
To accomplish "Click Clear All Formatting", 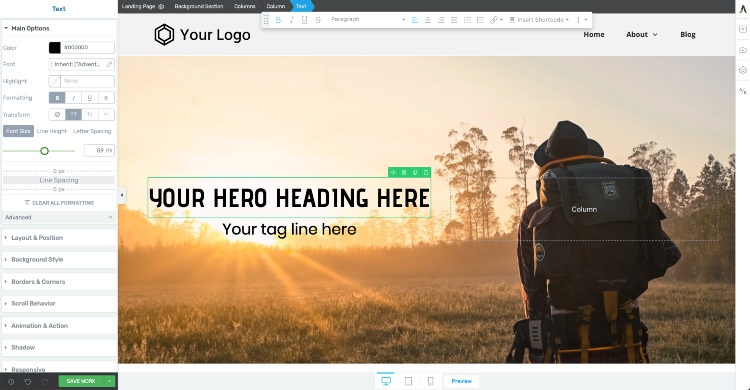I will [x=59, y=203].
